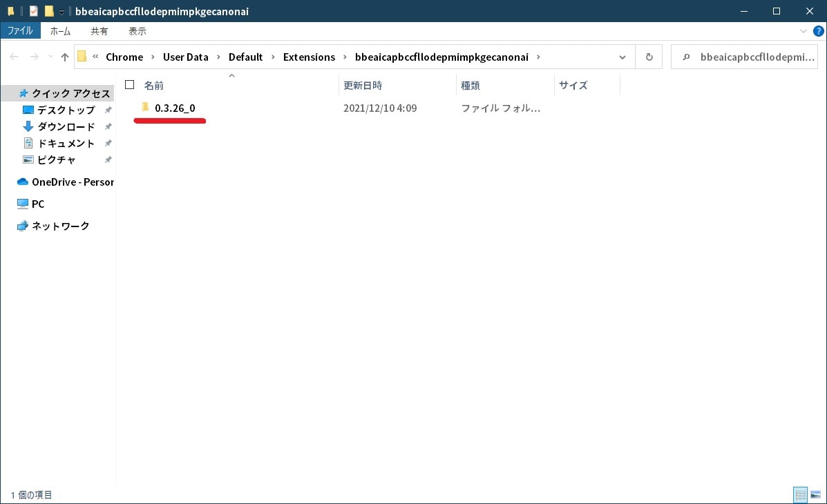This screenshot has height=504, width=827.
Task: Open OneDrive - Personal in navigation pane
Action: pyautogui.click(x=66, y=182)
